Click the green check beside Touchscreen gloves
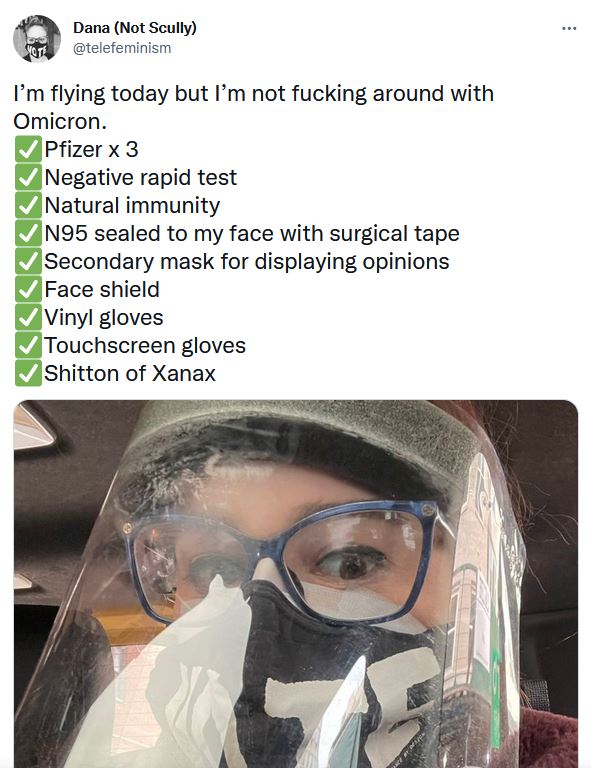 coord(28,345)
